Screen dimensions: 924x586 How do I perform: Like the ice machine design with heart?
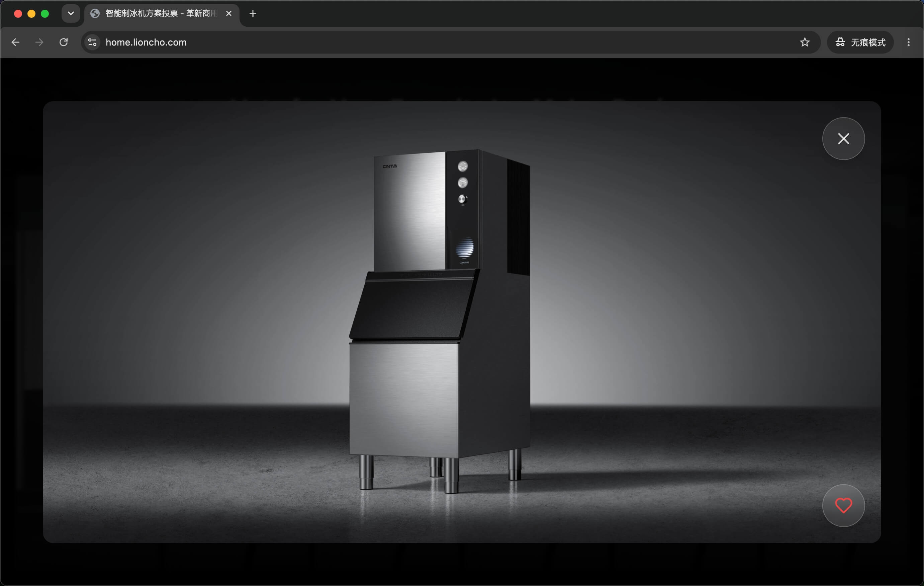[x=843, y=505]
